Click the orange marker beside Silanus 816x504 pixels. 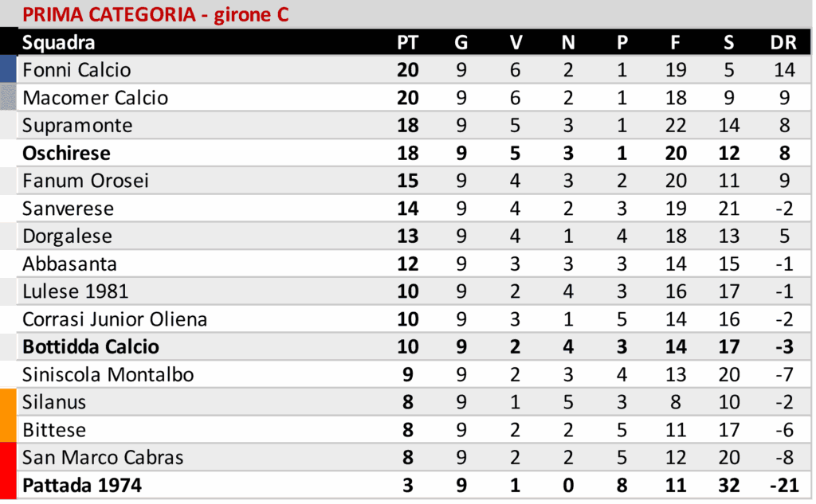point(8,402)
